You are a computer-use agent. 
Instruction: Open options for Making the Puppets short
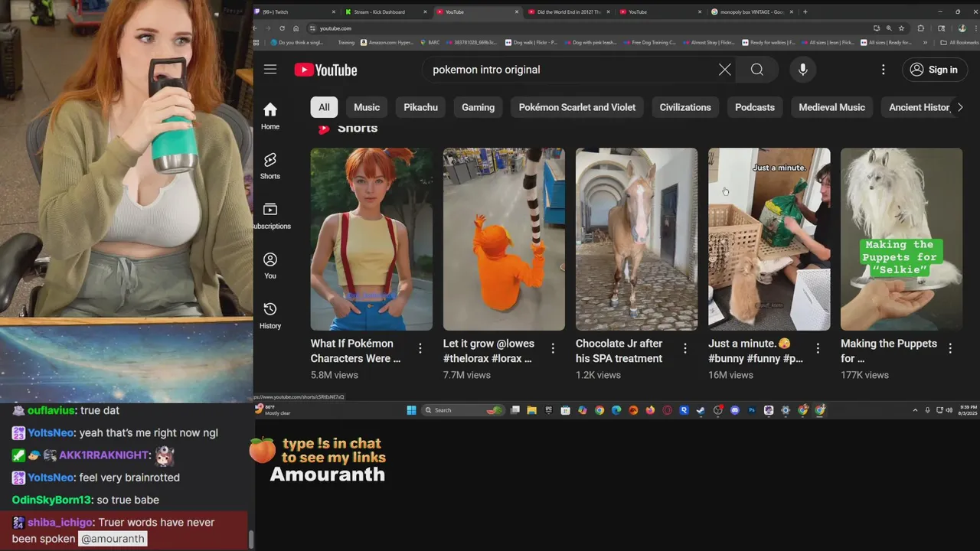pos(950,348)
